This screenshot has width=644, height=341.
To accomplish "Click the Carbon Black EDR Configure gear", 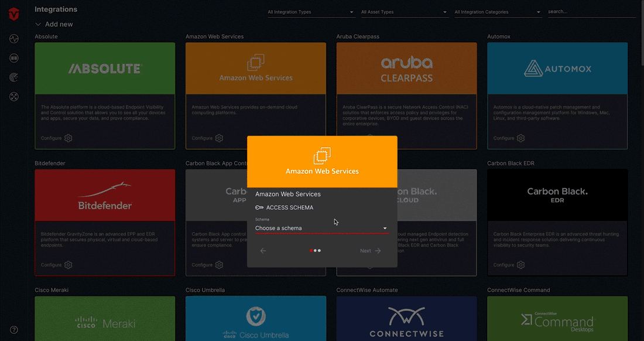I will [521, 265].
